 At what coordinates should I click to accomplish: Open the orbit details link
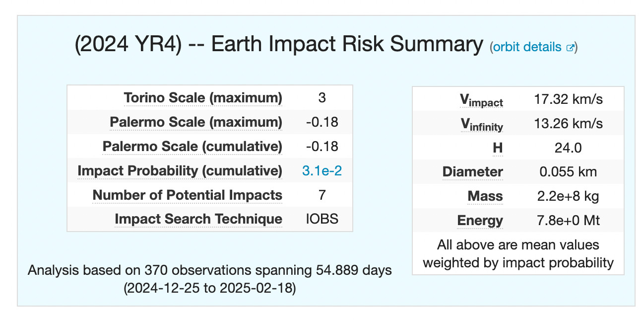coord(526,47)
